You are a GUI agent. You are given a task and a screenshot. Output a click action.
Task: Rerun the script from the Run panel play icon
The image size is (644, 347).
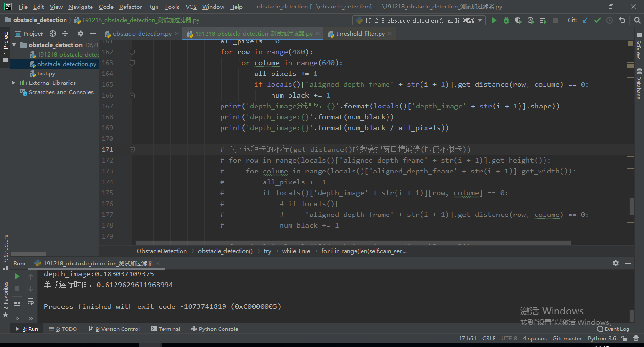click(17, 276)
